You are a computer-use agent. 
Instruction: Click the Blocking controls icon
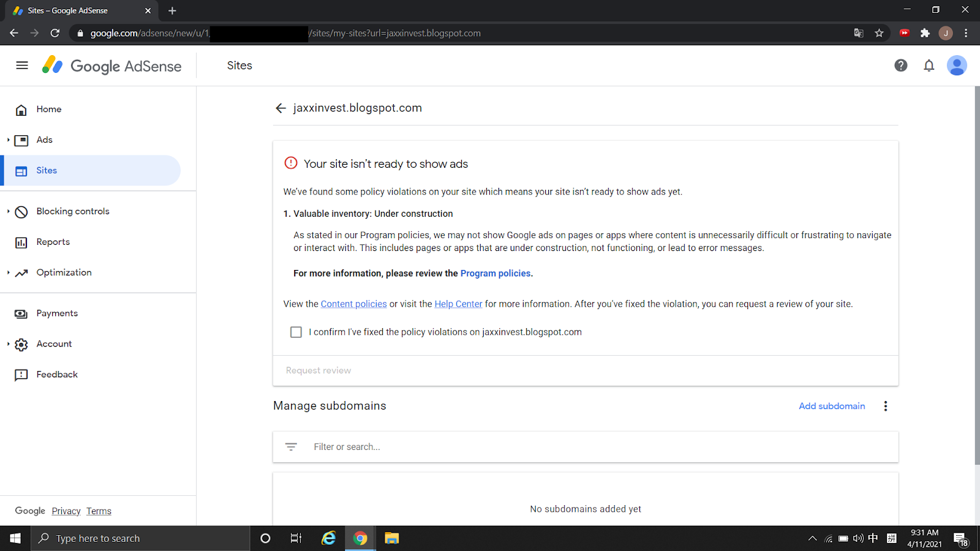pyautogui.click(x=21, y=212)
